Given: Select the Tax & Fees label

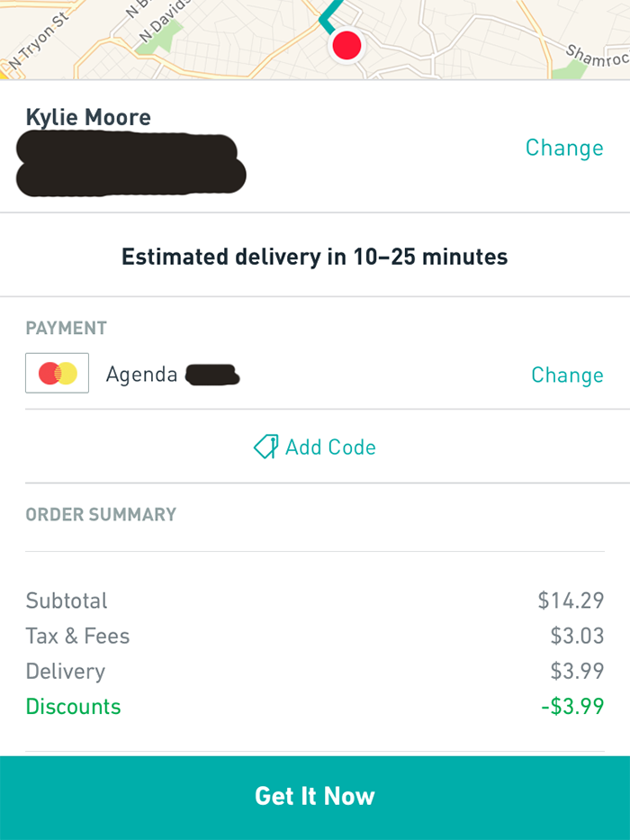Looking at the screenshot, I should coord(77,636).
